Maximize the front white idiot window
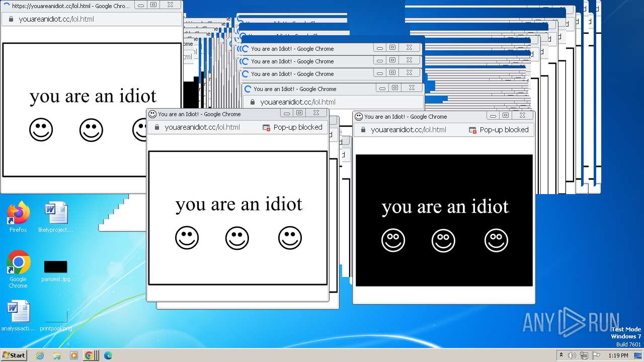This screenshot has height=362, width=644. [x=299, y=113]
